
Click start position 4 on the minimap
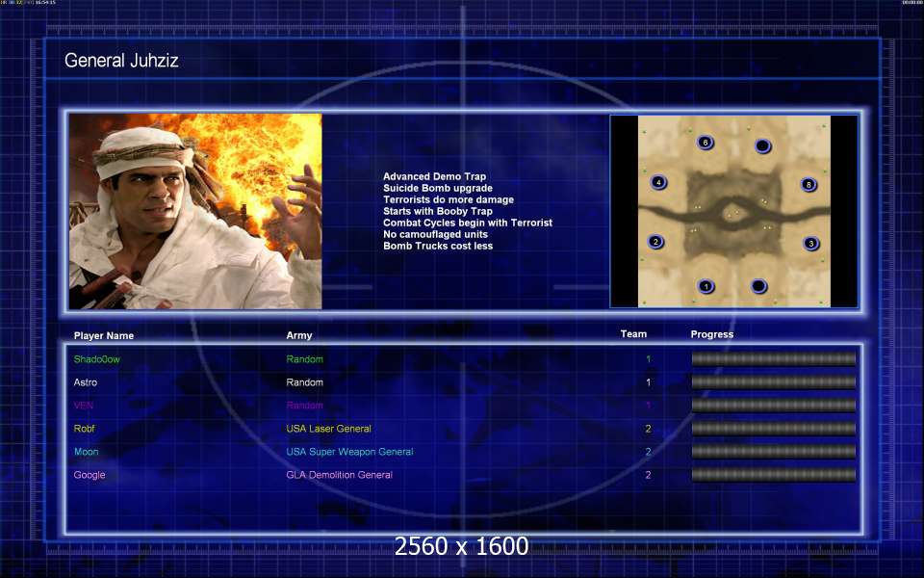tap(658, 182)
